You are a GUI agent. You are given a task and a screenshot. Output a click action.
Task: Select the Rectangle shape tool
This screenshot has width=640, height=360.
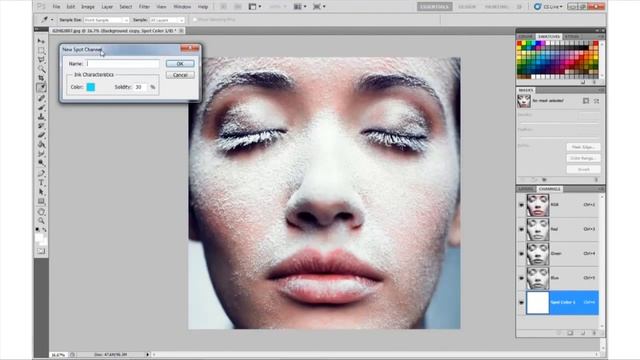click(x=41, y=201)
